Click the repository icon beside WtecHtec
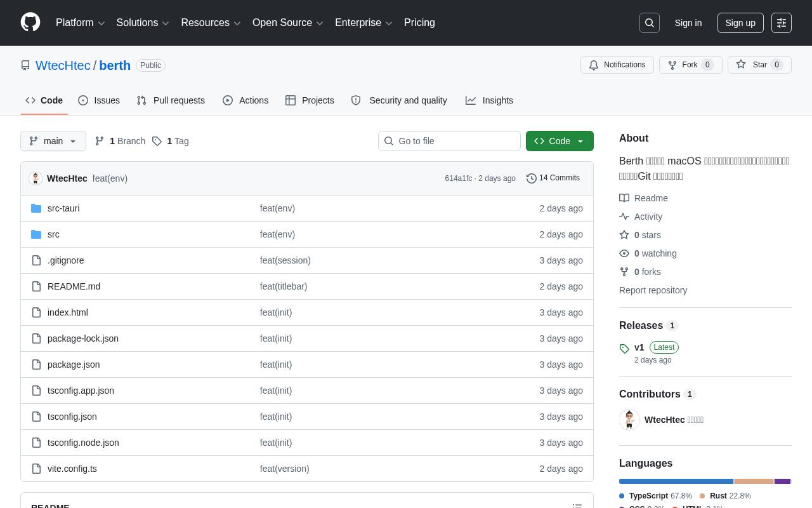 click(x=25, y=65)
